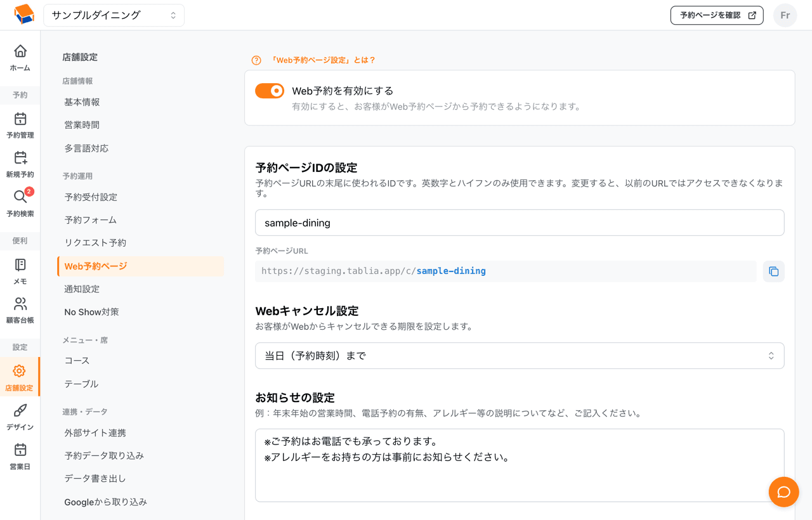812x520 pixels.
Task: Click external link icon in 予約ページを確認
Action: (x=752, y=15)
